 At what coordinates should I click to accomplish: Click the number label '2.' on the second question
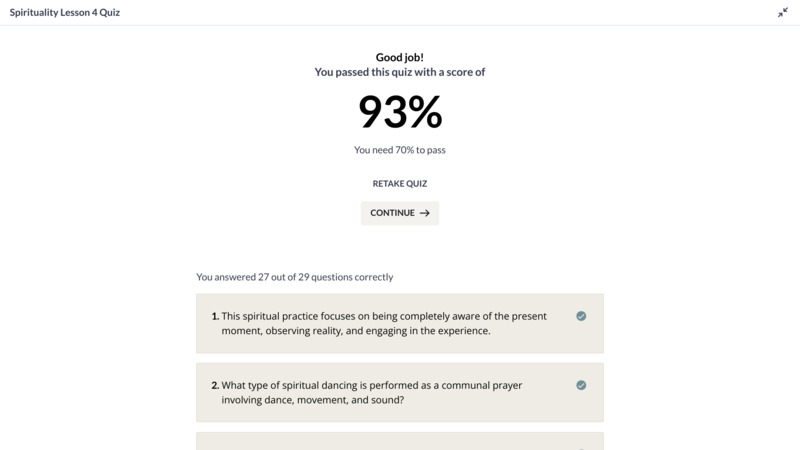point(215,385)
